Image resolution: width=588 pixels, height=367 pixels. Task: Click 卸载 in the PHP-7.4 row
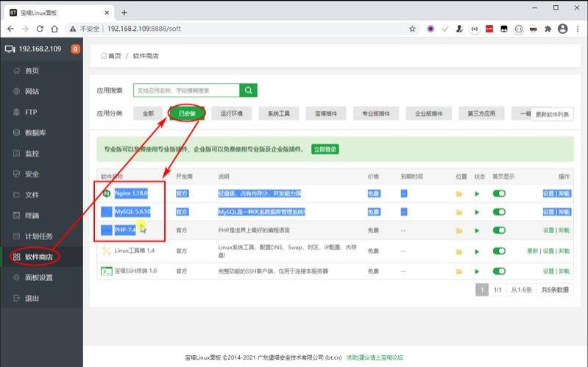(564, 230)
